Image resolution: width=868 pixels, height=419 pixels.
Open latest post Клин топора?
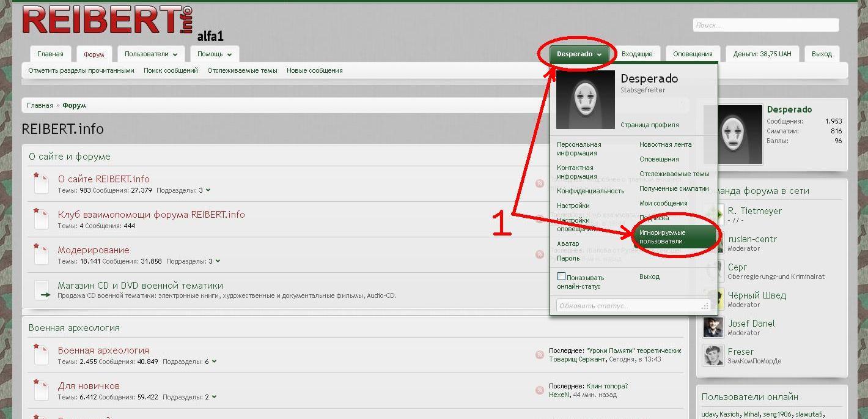606,386
